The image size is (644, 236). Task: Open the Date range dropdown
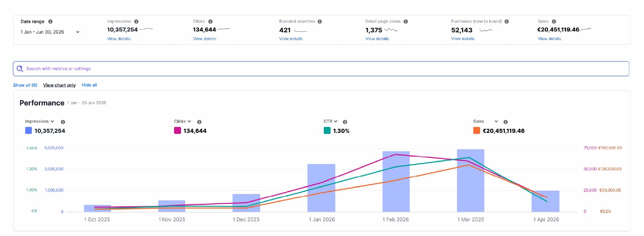pos(50,32)
